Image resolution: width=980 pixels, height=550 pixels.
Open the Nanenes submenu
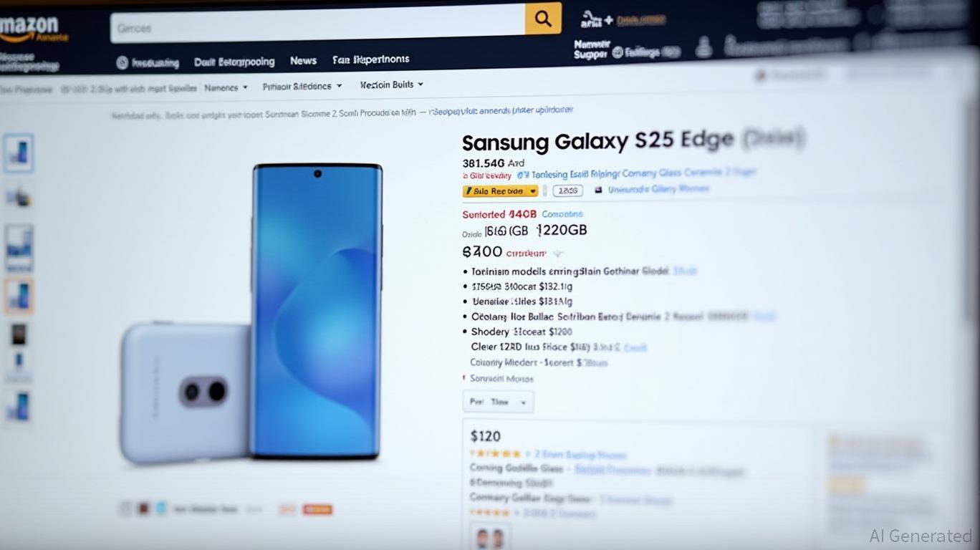[x=226, y=87]
